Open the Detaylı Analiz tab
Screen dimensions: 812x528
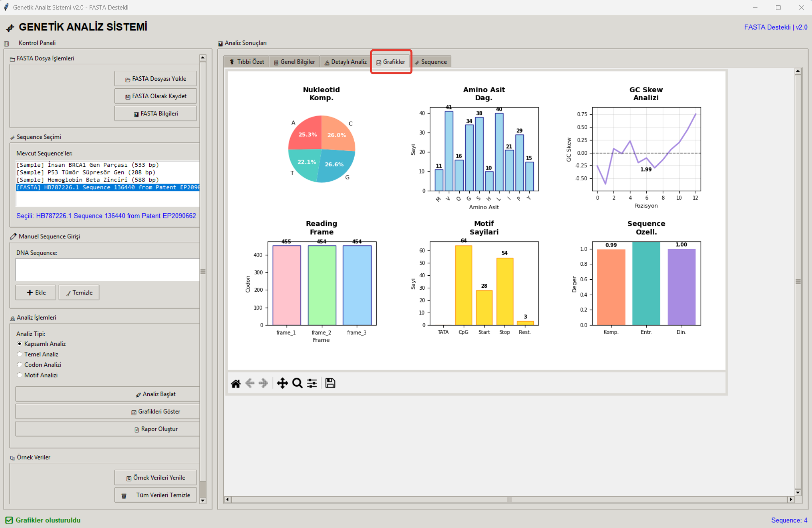click(345, 62)
